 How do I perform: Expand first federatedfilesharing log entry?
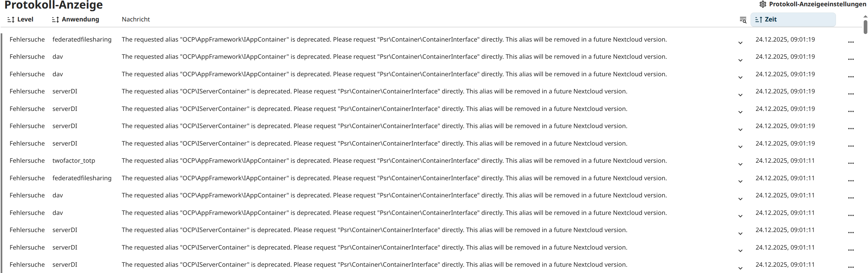pos(740,43)
